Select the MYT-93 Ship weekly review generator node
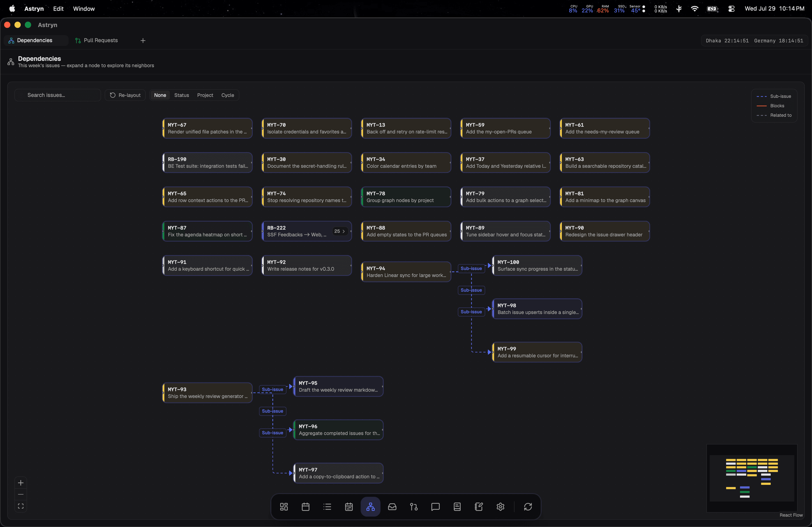 coord(208,393)
